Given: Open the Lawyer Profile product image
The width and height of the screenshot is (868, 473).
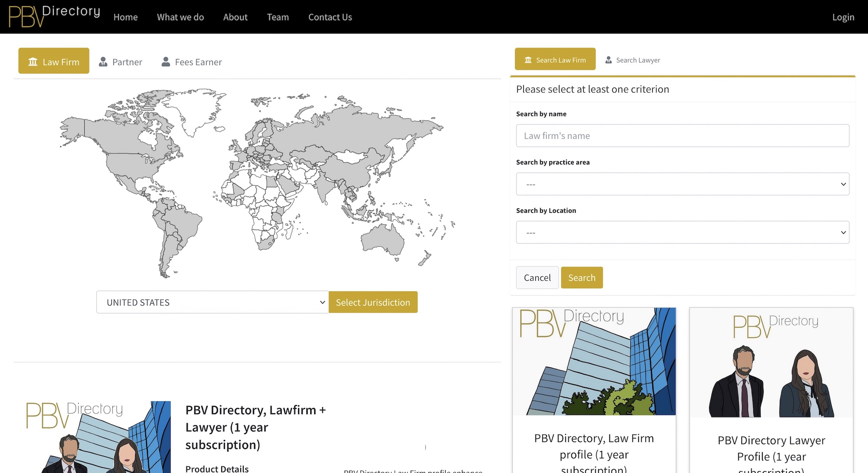Looking at the screenshot, I should coord(771,362).
